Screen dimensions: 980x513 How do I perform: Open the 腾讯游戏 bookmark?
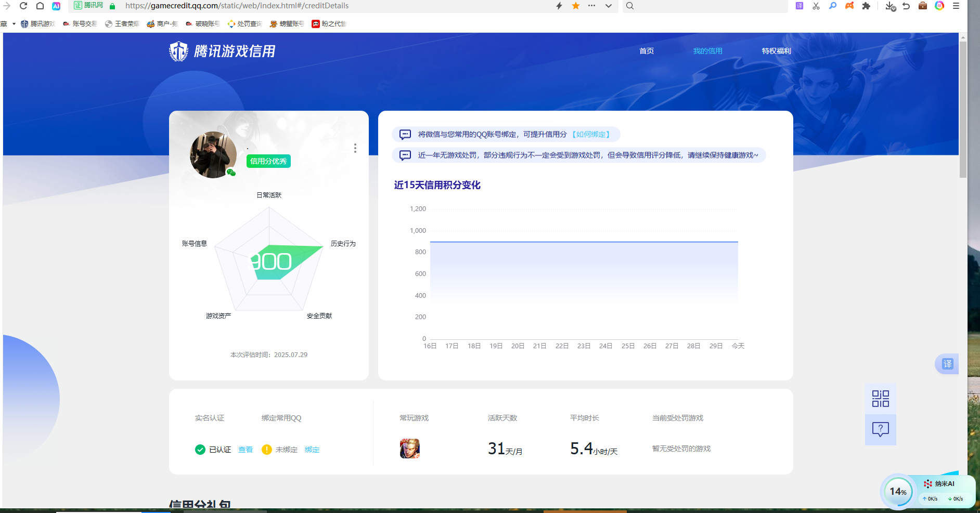point(37,23)
